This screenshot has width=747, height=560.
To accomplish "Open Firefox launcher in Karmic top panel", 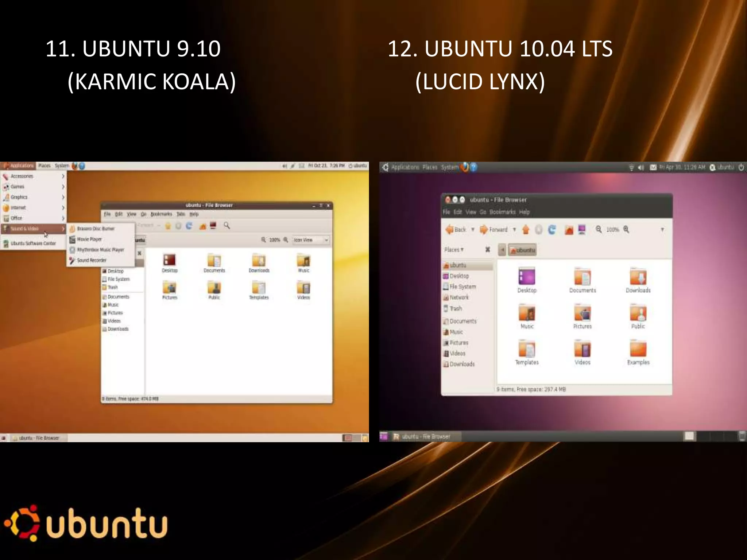I will click(75, 166).
